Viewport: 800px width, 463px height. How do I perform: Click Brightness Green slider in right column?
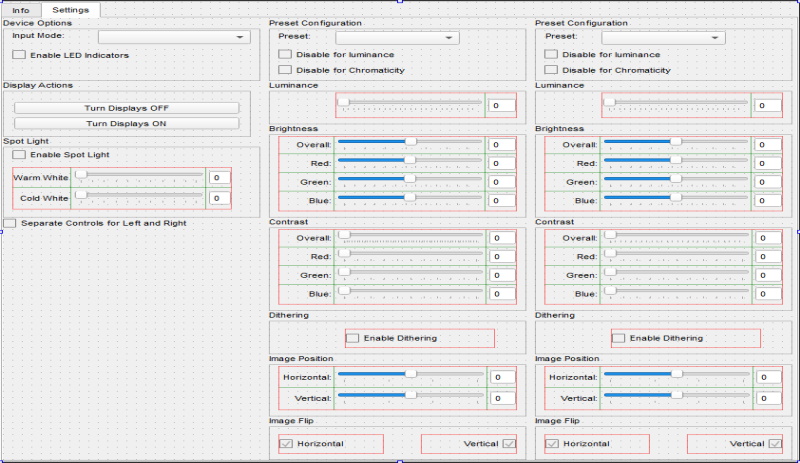tap(676, 180)
